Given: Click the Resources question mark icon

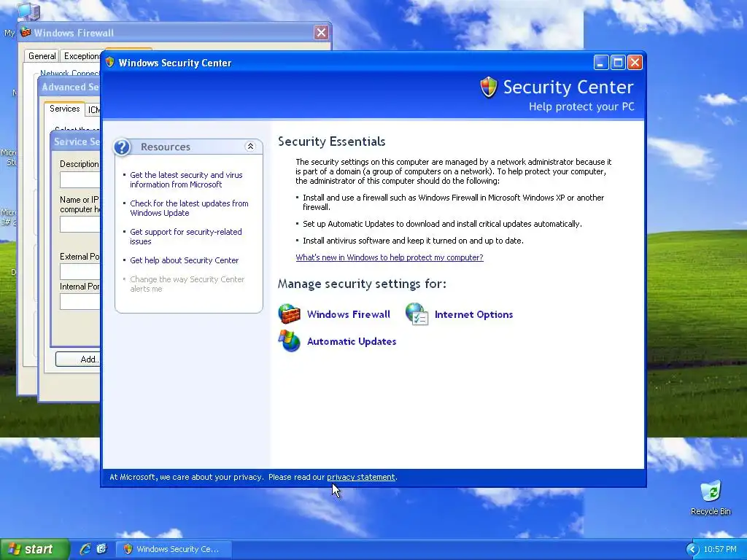Looking at the screenshot, I should click(122, 147).
